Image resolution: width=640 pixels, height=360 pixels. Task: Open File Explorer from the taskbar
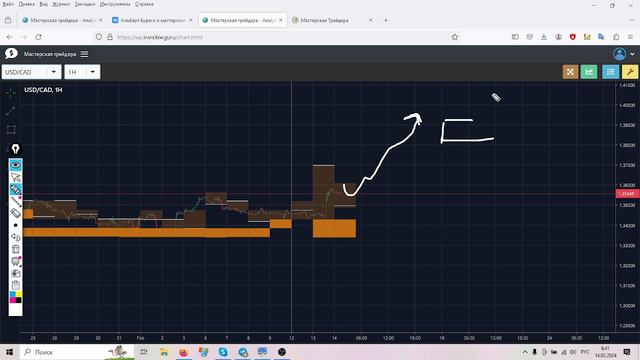pyautogui.click(x=164, y=352)
